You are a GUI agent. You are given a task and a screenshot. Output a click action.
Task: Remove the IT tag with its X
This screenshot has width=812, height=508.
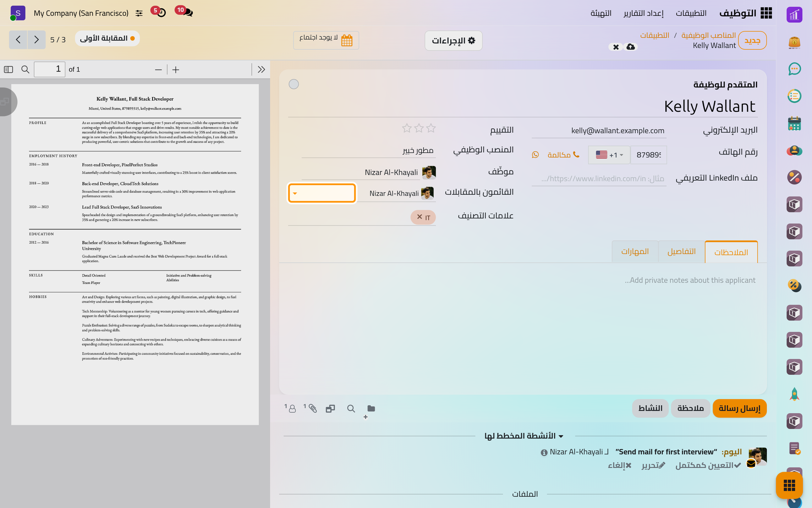[x=420, y=217]
